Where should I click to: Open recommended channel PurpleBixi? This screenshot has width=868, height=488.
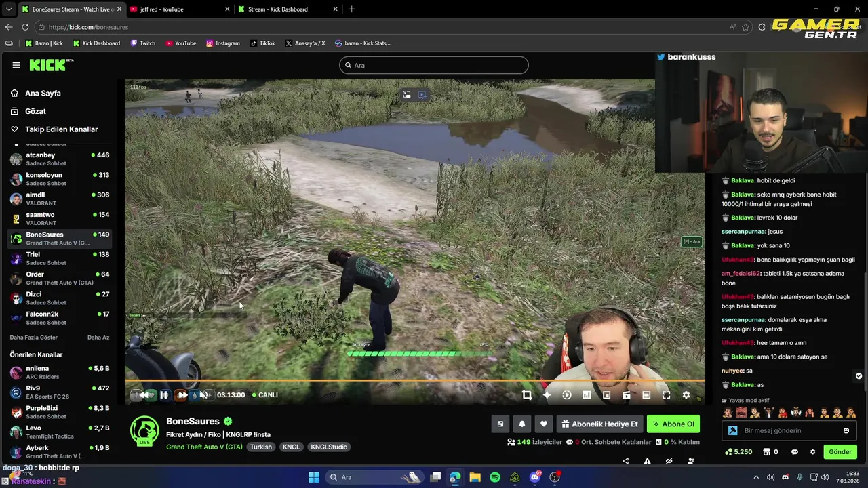60,412
